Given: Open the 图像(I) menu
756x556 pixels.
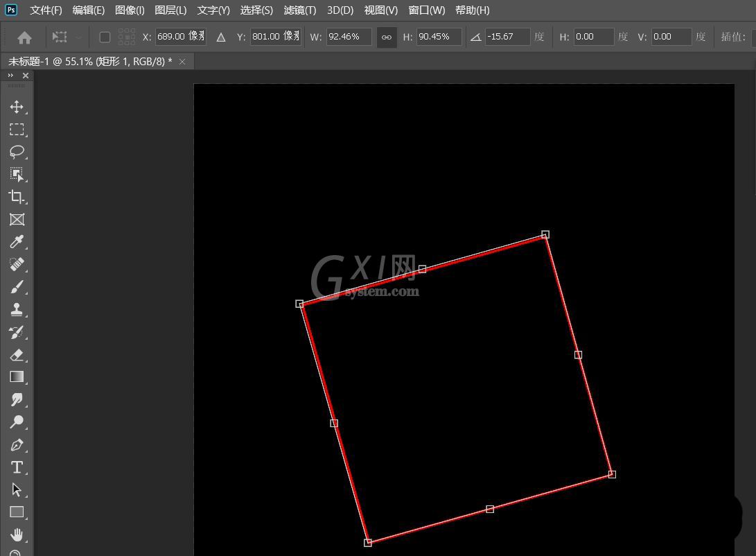Looking at the screenshot, I should point(130,10).
